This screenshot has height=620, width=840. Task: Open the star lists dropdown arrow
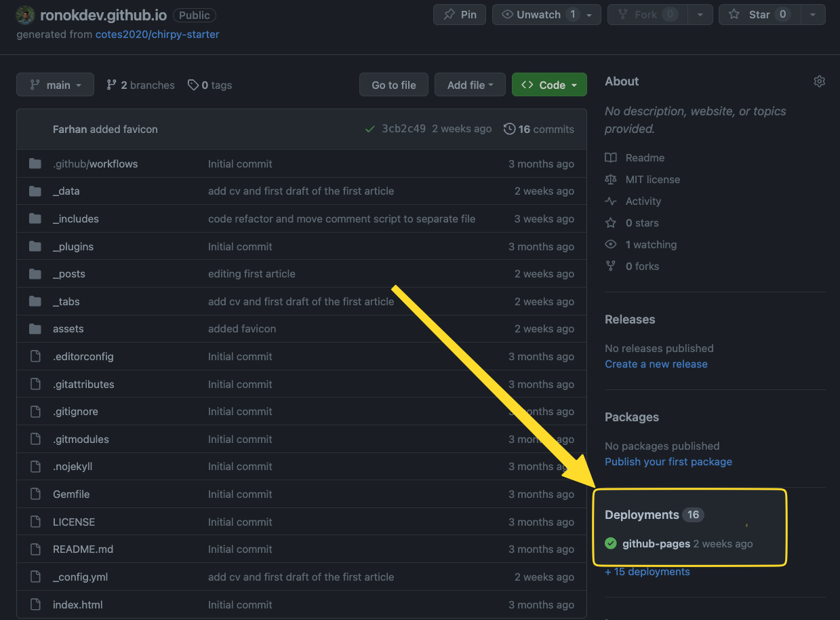click(813, 15)
